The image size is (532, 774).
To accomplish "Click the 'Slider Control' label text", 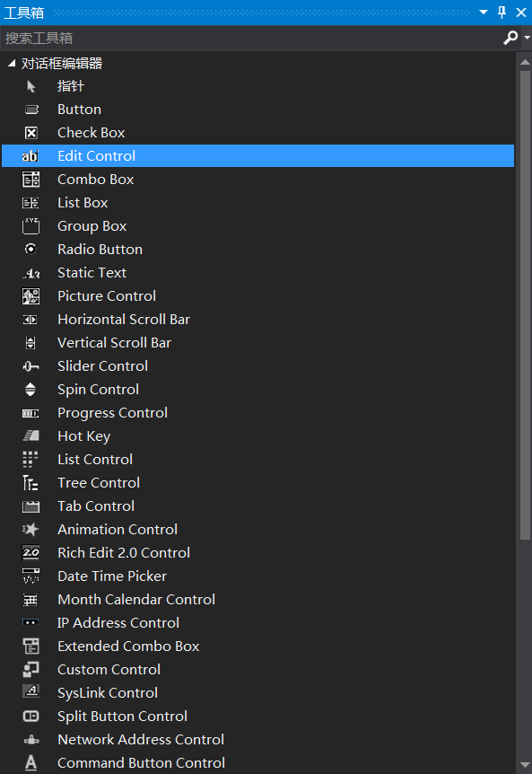I will pyautogui.click(x=103, y=366).
